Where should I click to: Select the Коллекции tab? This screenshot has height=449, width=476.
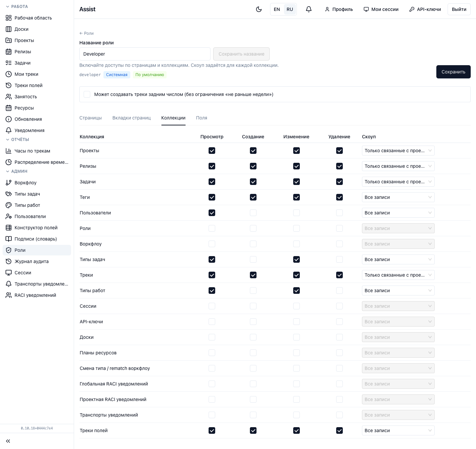pyautogui.click(x=173, y=118)
